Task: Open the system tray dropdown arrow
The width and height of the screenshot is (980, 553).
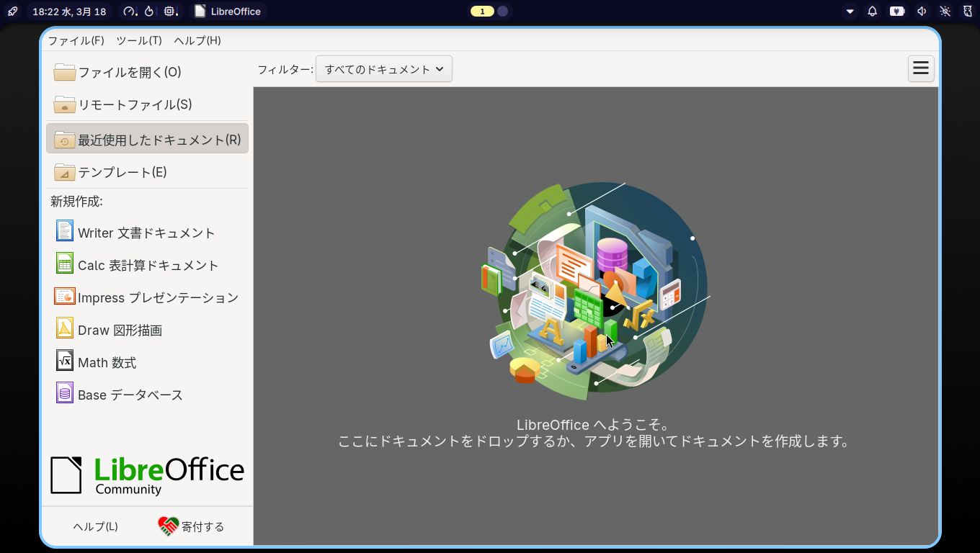Action: pyautogui.click(x=850, y=12)
